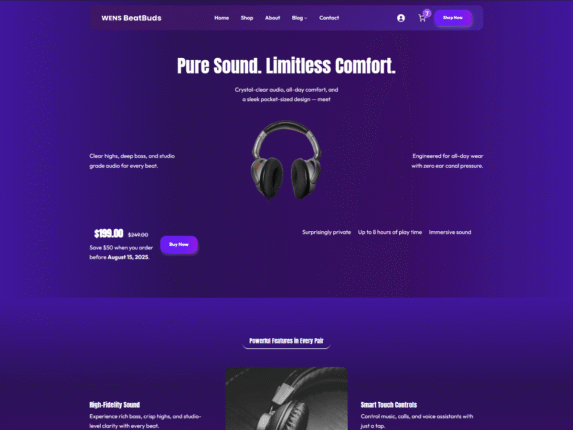The height and width of the screenshot is (430, 573).
Task: Select the Up to 8 hours of play time tag
Action: click(x=390, y=232)
